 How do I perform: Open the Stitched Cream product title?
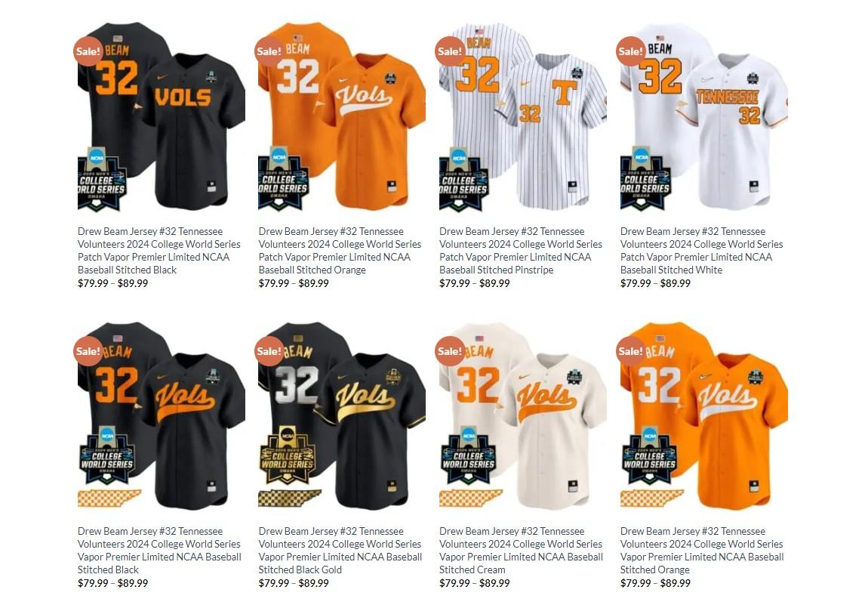(521, 550)
